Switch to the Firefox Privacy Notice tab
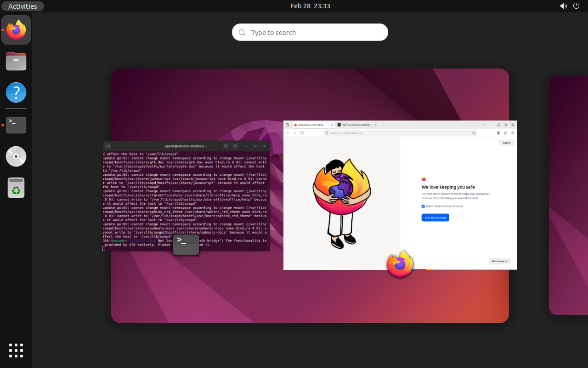Screen dimensions: 588x368 (x=356, y=125)
